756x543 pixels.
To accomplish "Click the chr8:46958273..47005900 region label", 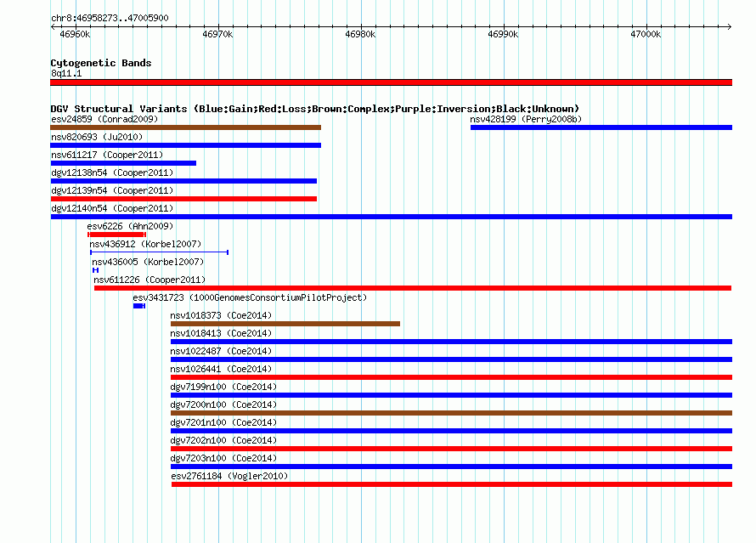I will click(110, 18).
